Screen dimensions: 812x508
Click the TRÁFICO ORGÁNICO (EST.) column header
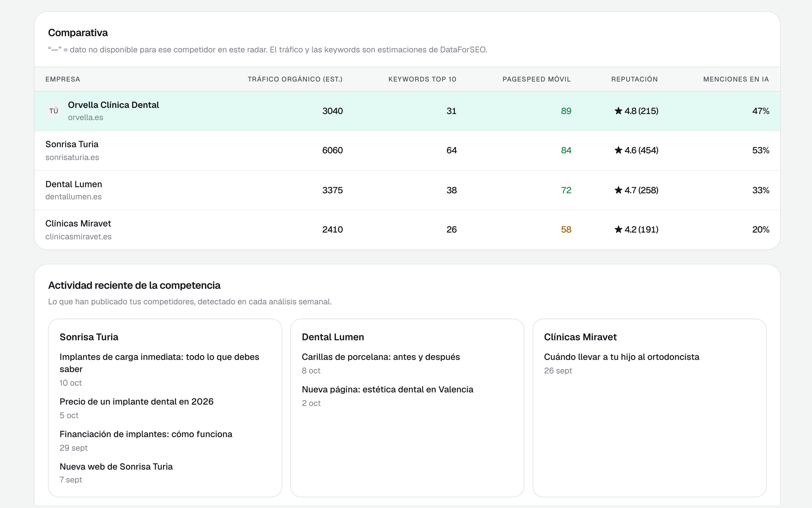[295, 79]
